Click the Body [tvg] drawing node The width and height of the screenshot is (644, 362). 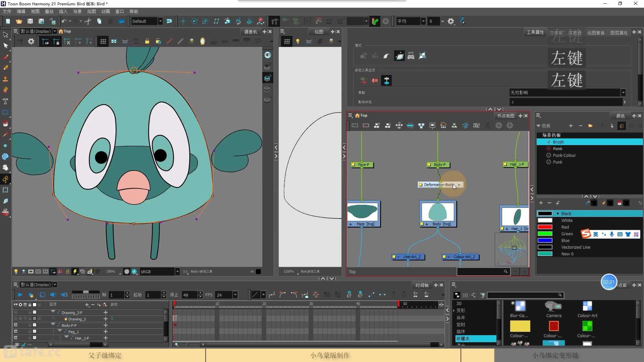coord(438,214)
